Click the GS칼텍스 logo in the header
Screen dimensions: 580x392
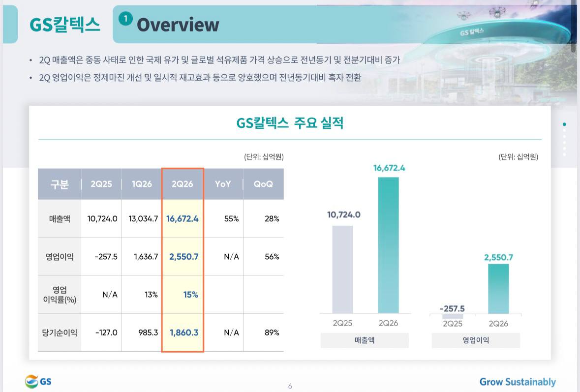pyautogui.click(x=65, y=25)
